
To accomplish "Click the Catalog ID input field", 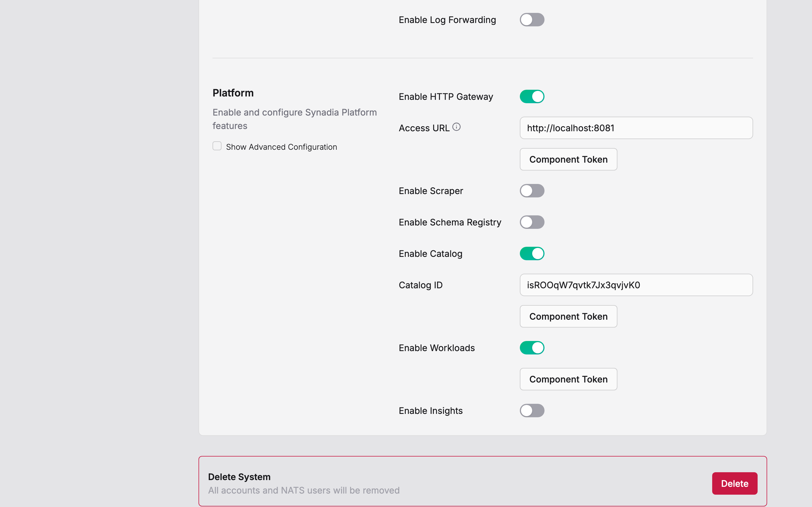I will pyautogui.click(x=636, y=285).
